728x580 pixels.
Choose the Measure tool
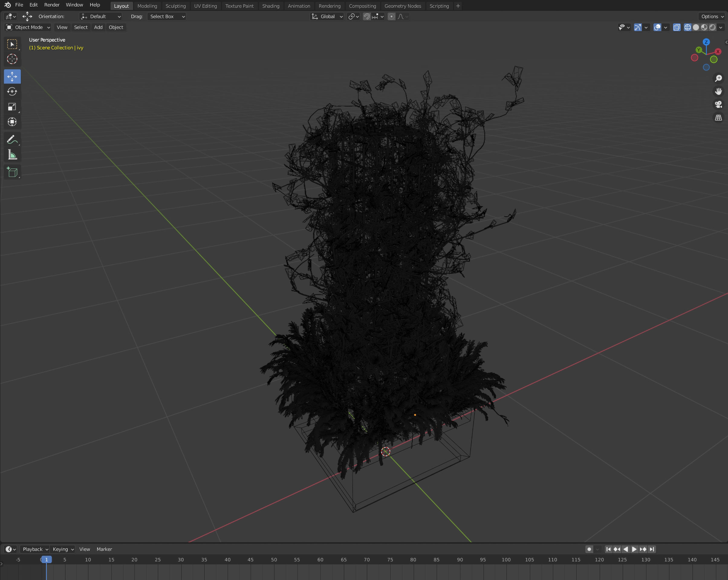coord(12,154)
